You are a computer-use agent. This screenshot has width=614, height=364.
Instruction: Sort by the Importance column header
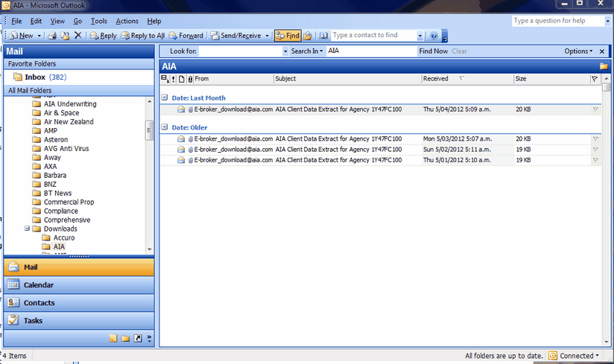[x=173, y=79]
